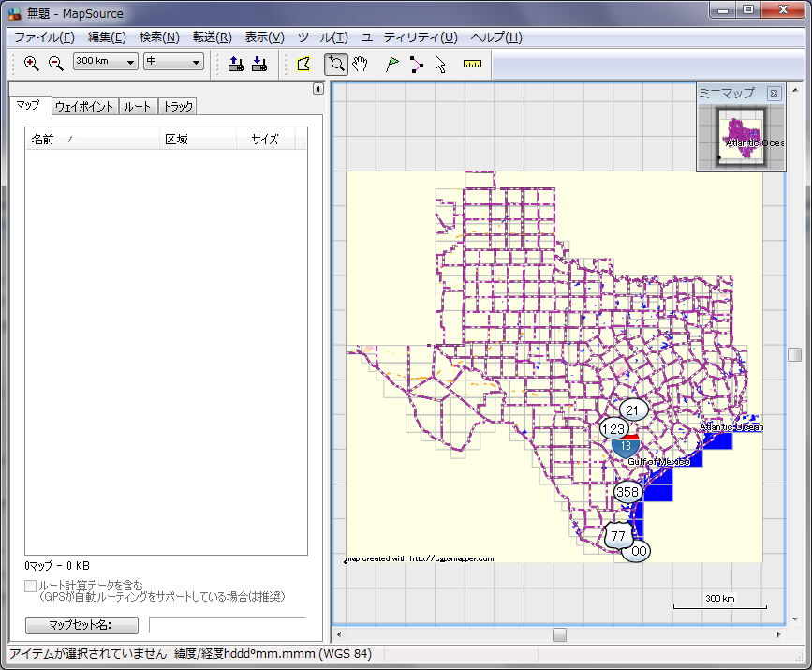This screenshot has width=812, height=670.
Task: Select the Zoom tool in toolbar
Action: pyautogui.click(x=336, y=64)
